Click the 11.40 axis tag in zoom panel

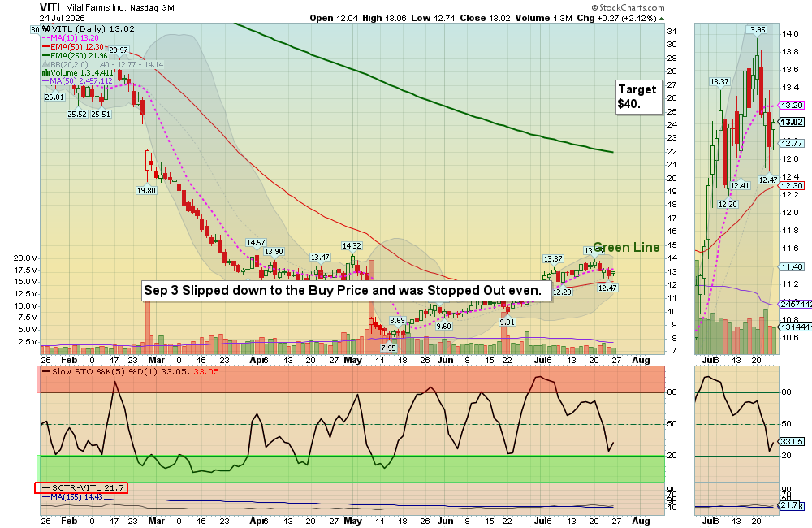(792, 267)
